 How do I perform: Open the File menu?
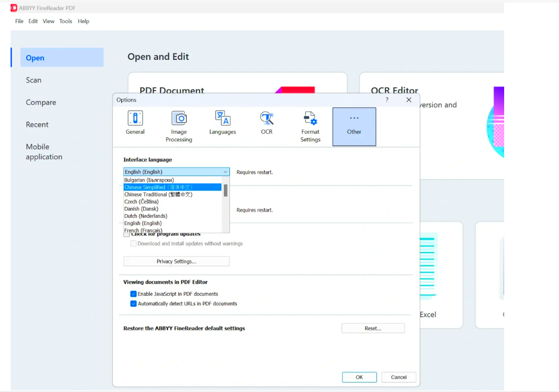click(19, 22)
